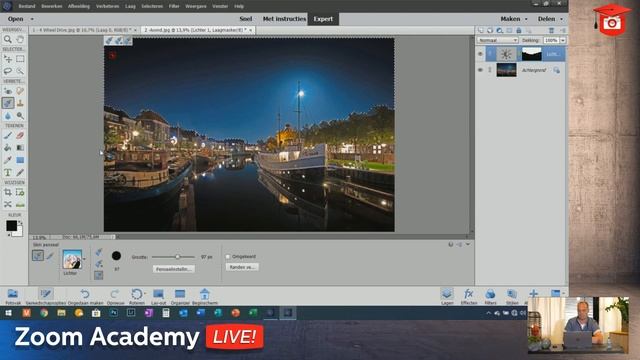The height and width of the screenshot is (360, 640).
Task: Select the Spot Healing Brush tool
Action: coord(20,91)
